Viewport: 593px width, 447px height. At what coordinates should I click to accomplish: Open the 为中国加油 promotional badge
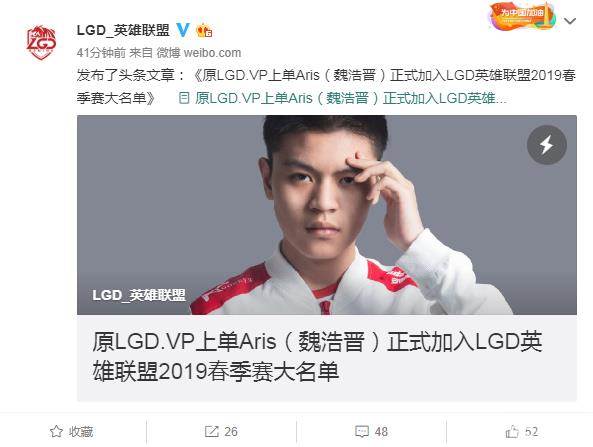523,16
